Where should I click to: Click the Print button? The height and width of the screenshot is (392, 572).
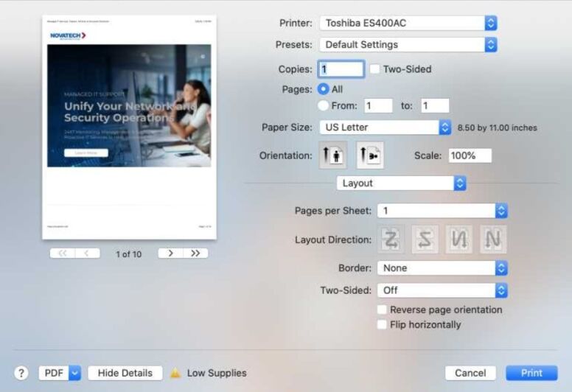pos(531,373)
